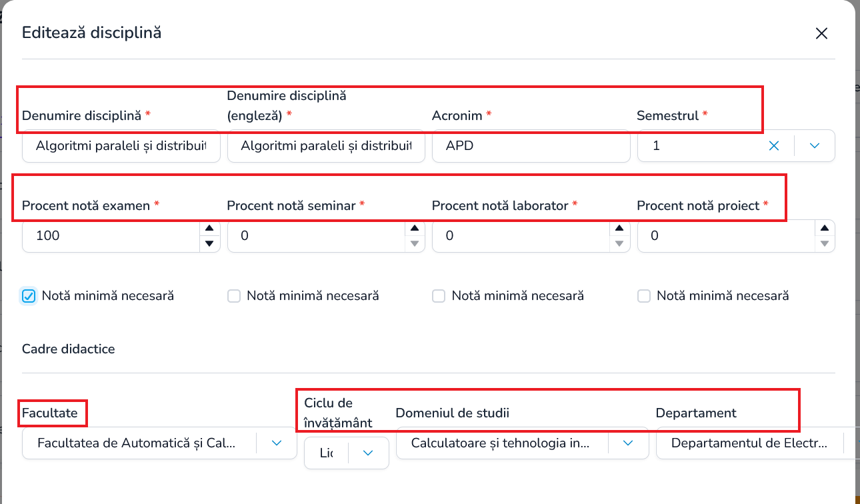Click the Acronim field containing APD

(x=531, y=145)
